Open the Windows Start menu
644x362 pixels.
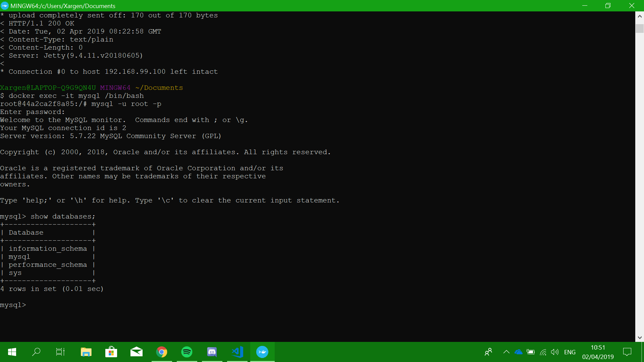click(12, 352)
